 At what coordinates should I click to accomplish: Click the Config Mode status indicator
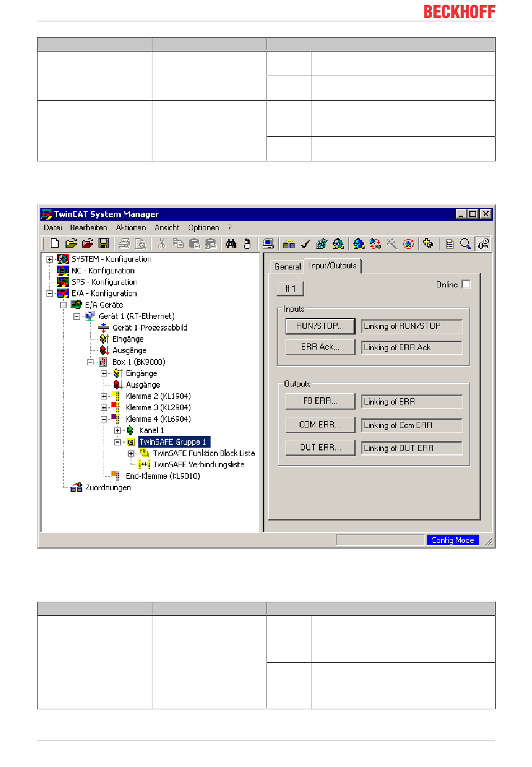tap(452, 540)
